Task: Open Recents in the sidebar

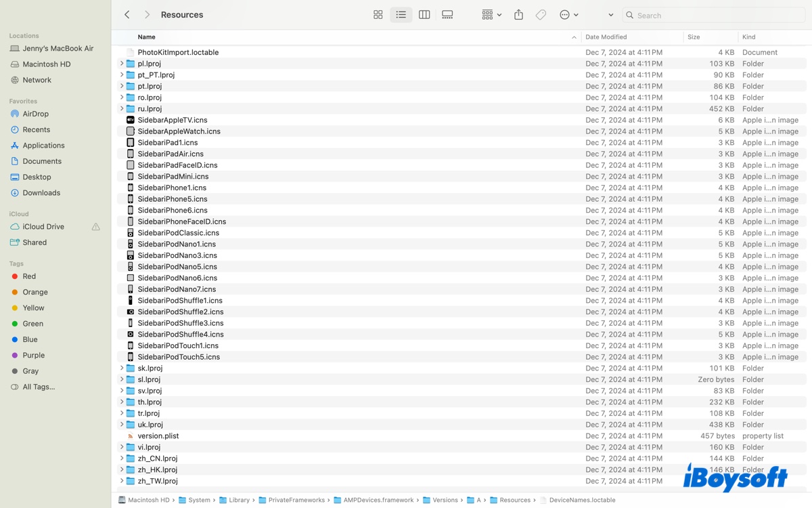Action: point(36,129)
